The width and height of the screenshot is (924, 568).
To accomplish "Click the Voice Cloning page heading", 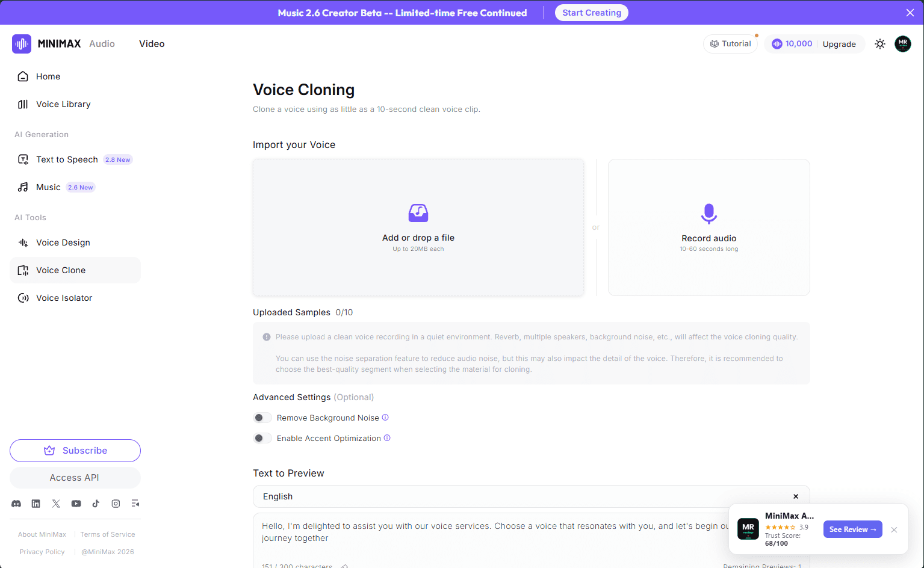I will click(303, 90).
